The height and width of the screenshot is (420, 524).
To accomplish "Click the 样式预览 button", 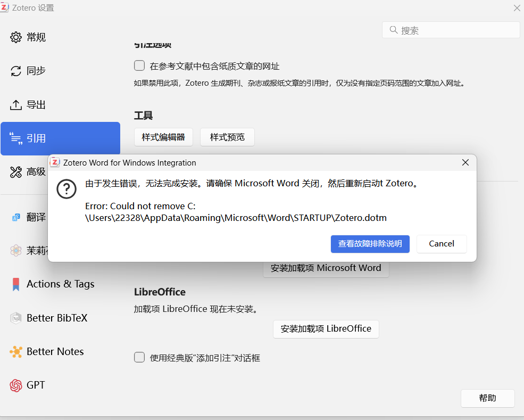I will pyautogui.click(x=227, y=137).
